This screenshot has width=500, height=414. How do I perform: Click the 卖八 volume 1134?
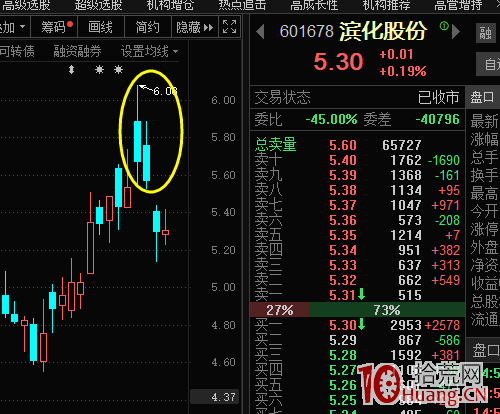pyautogui.click(x=406, y=190)
